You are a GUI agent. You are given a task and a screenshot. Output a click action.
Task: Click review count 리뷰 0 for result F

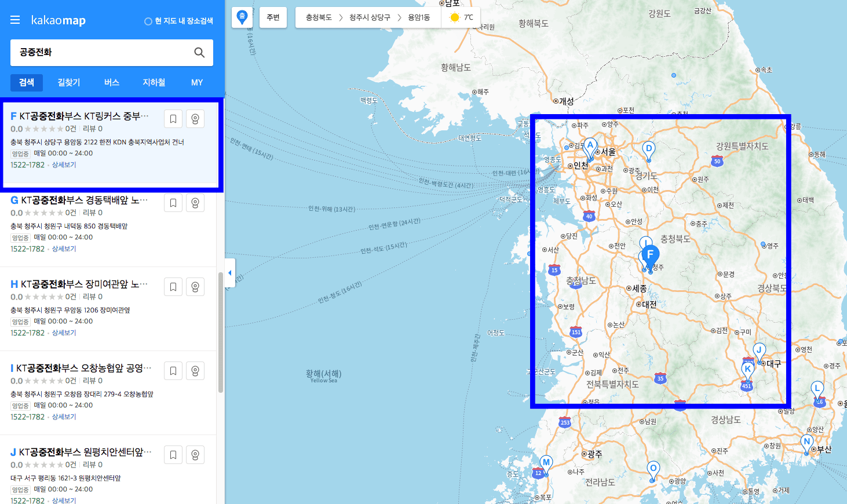(93, 129)
